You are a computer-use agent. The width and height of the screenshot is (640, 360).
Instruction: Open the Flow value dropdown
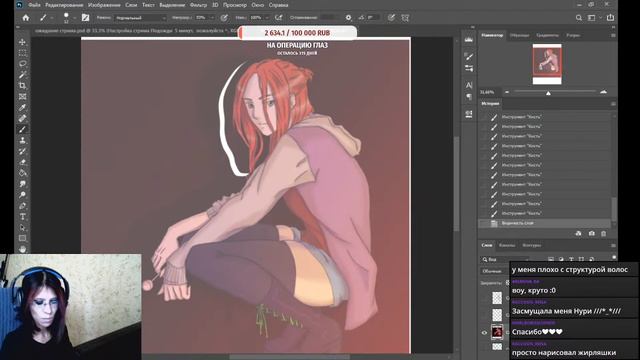tap(267, 18)
